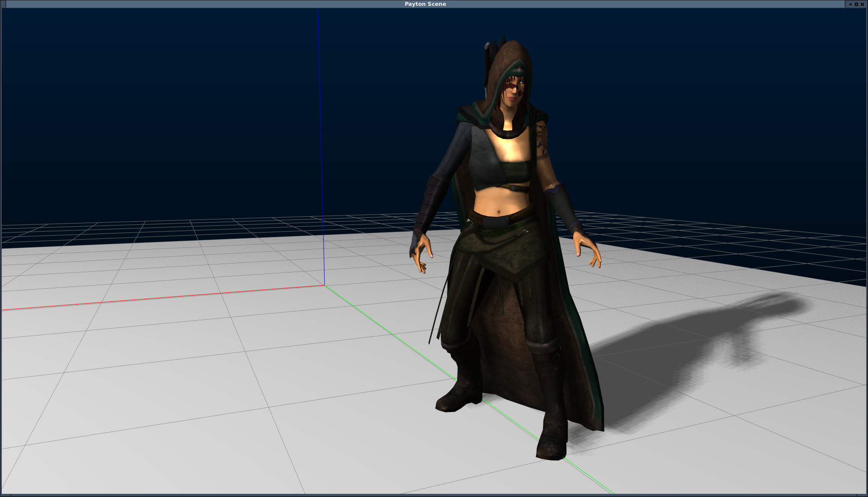Maximize the Payton Scene window
This screenshot has width=868, height=497.
pyautogui.click(x=856, y=4)
